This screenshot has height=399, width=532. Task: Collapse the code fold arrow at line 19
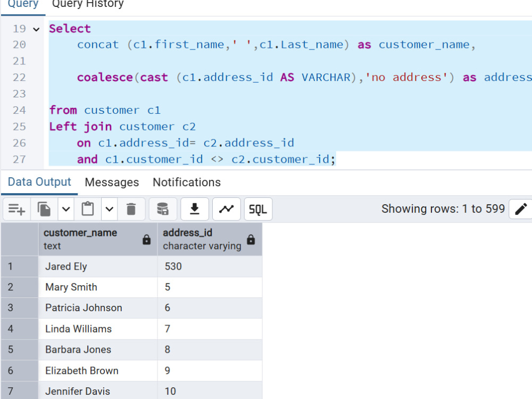pyautogui.click(x=36, y=29)
